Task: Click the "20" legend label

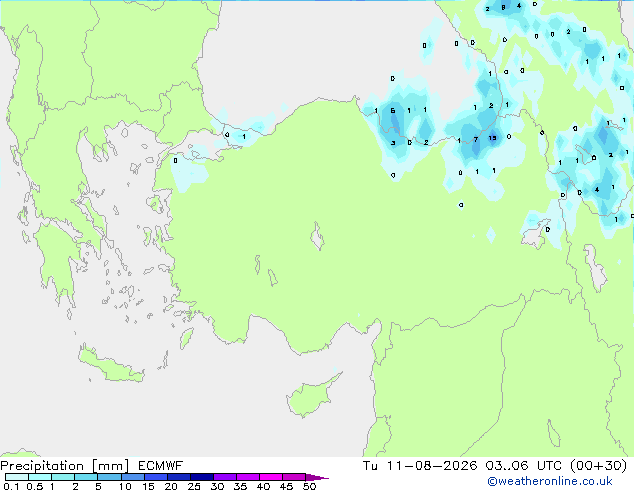Action: tap(171, 486)
